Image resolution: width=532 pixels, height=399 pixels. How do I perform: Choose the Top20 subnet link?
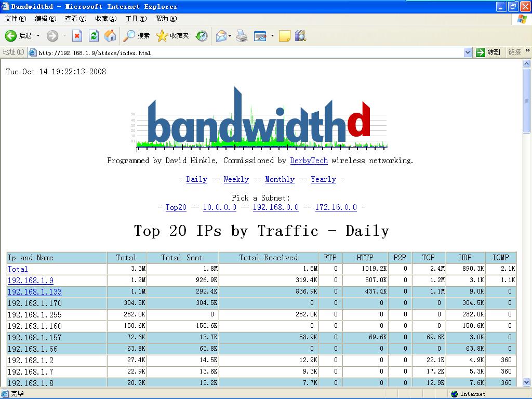pyautogui.click(x=176, y=207)
